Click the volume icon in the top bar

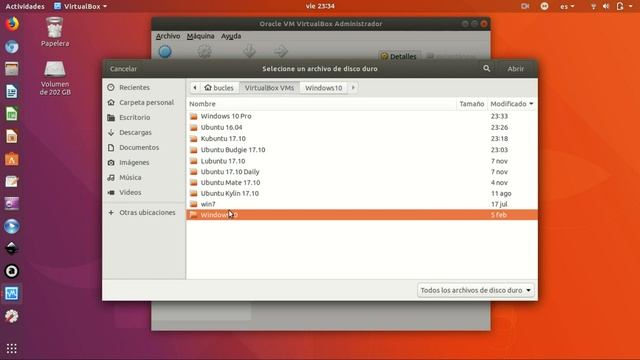pos(606,6)
